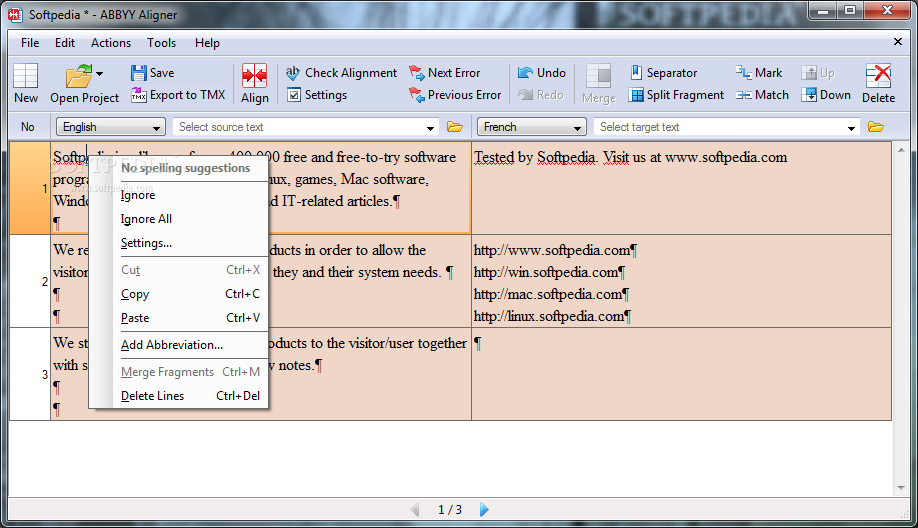The width and height of the screenshot is (918, 528).
Task: Click the text http://win.softpedia.com
Action: (x=546, y=272)
